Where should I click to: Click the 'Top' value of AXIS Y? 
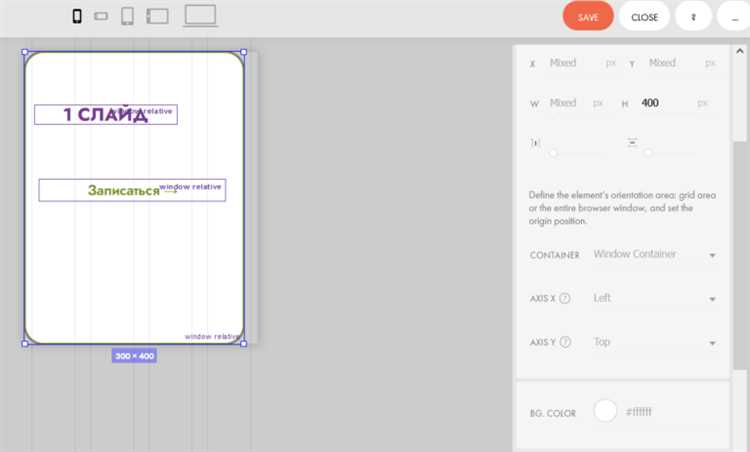tap(602, 342)
